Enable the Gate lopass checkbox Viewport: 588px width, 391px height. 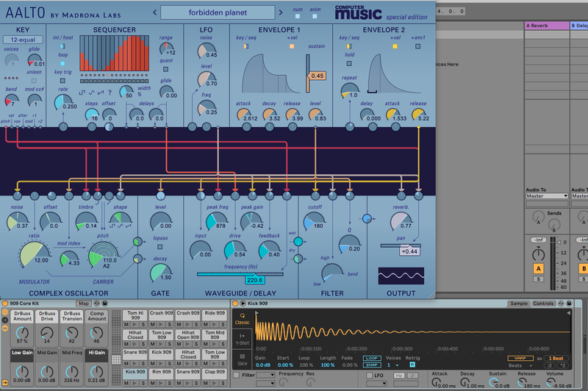point(160,247)
